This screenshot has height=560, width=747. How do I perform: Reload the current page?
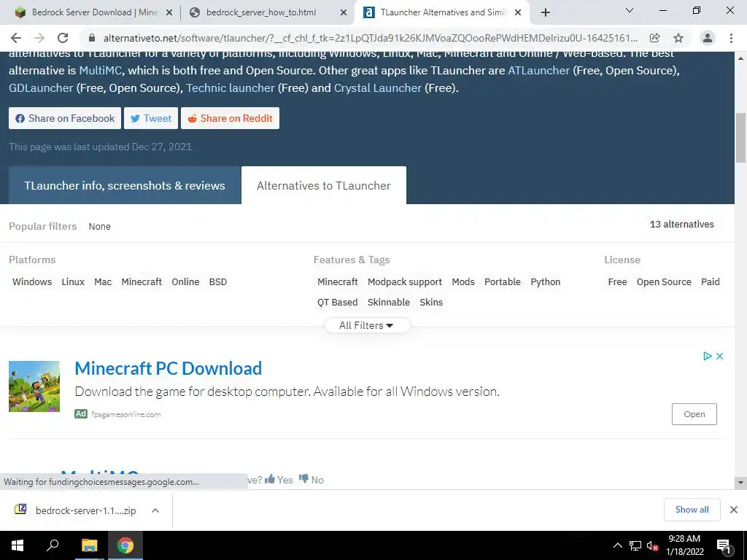63,38
